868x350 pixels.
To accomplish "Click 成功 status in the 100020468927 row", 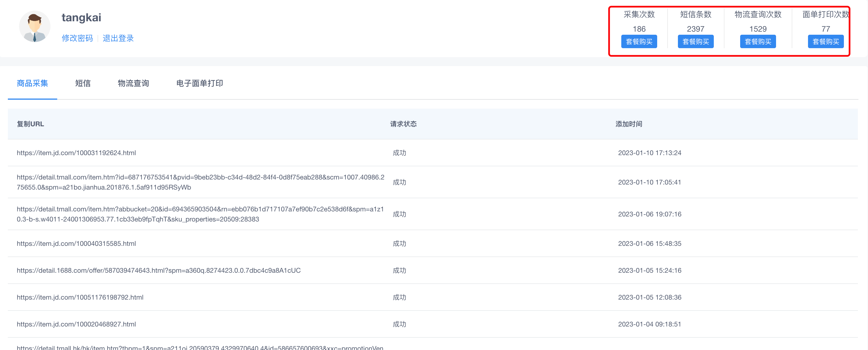I will point(399,324).
